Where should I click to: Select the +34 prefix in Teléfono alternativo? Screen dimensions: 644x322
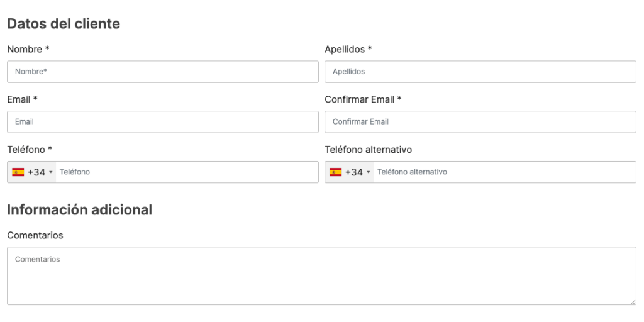click(354, 172)
